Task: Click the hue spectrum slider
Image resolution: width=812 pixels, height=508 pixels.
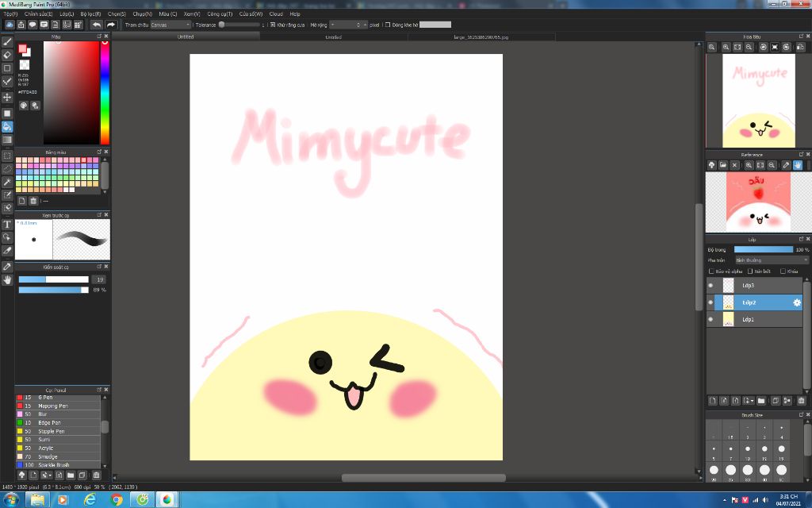Action: [x=105, y=92]
